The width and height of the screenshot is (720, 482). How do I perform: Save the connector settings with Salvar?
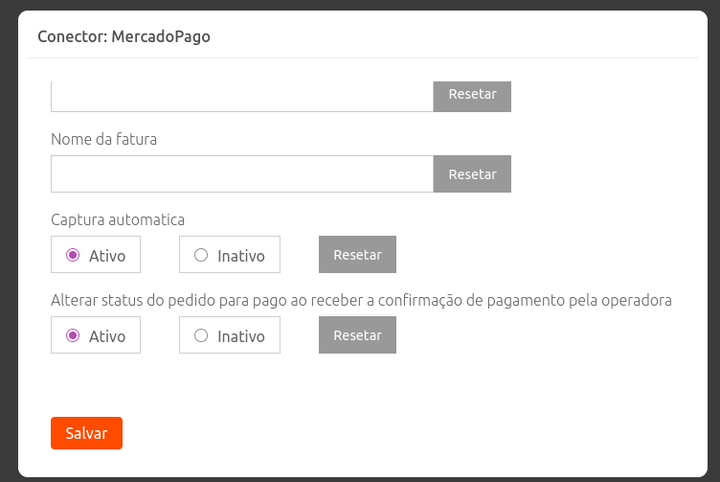click(86, 433)
